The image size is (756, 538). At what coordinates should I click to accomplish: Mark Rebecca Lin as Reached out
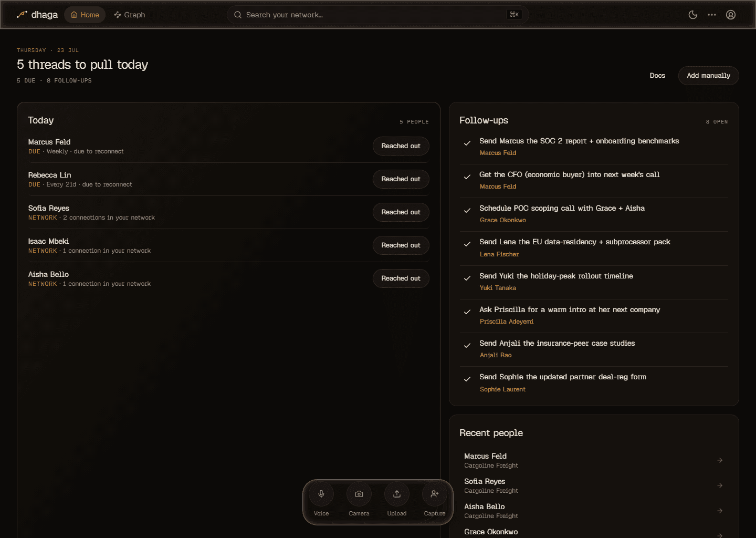401,179
